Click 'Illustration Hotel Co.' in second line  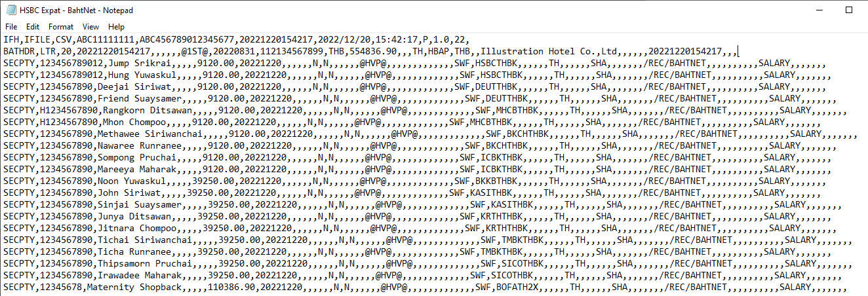(x=540, y=51)
